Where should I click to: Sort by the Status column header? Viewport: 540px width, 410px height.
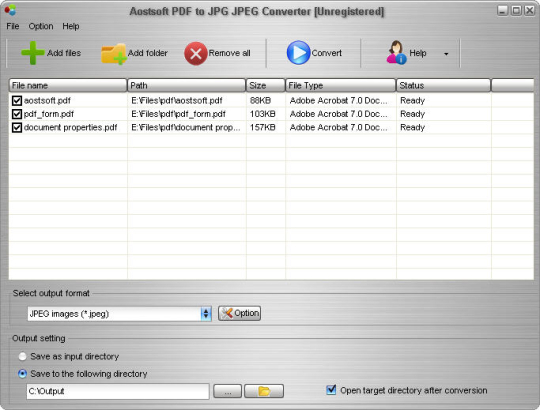444,85
